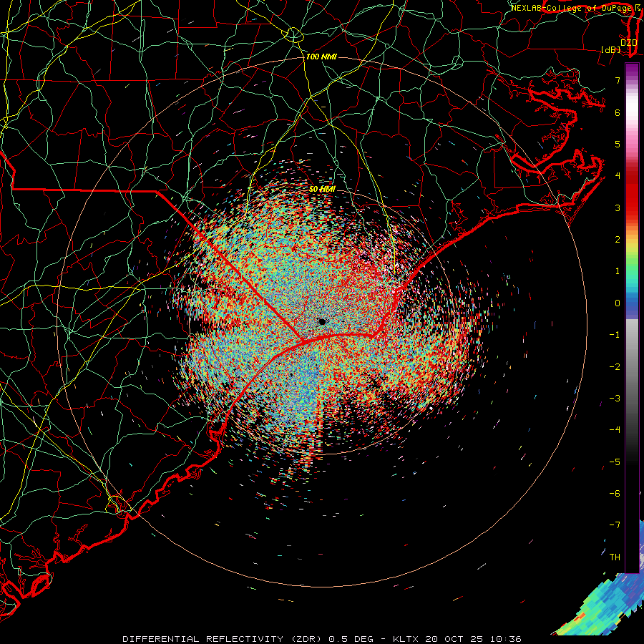Click the "0.5 DEG" elevation text in the footer
The width and height of the screenshot is (644, 644).
click(351, 639)
